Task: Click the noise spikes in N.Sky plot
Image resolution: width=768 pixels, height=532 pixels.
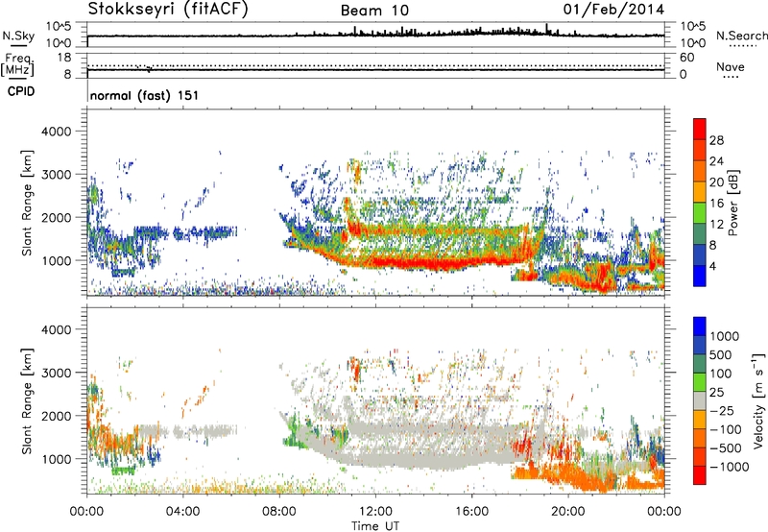Action: point(441,31)
